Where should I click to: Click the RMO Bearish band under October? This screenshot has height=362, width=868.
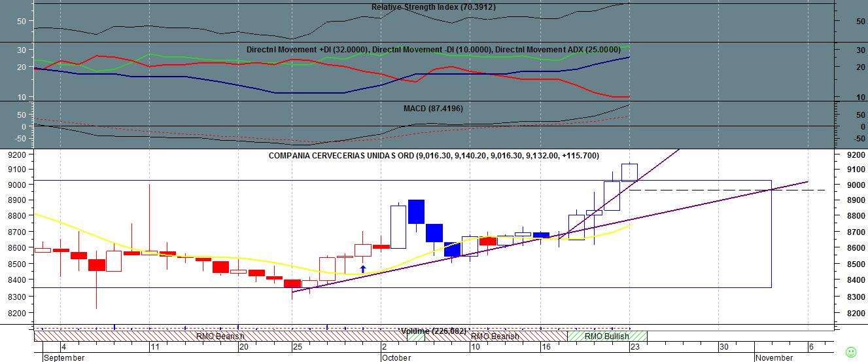(x=495, y=336)
